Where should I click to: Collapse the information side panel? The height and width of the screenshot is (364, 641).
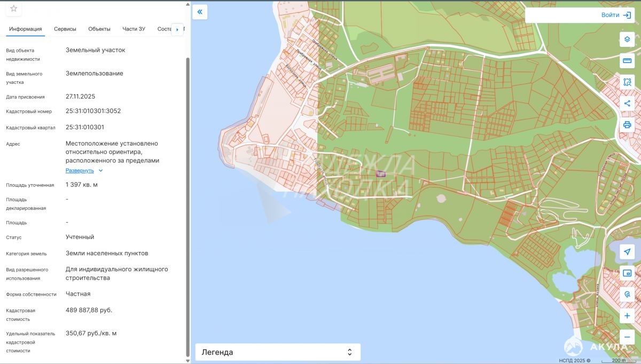click(x=200, y=12)
